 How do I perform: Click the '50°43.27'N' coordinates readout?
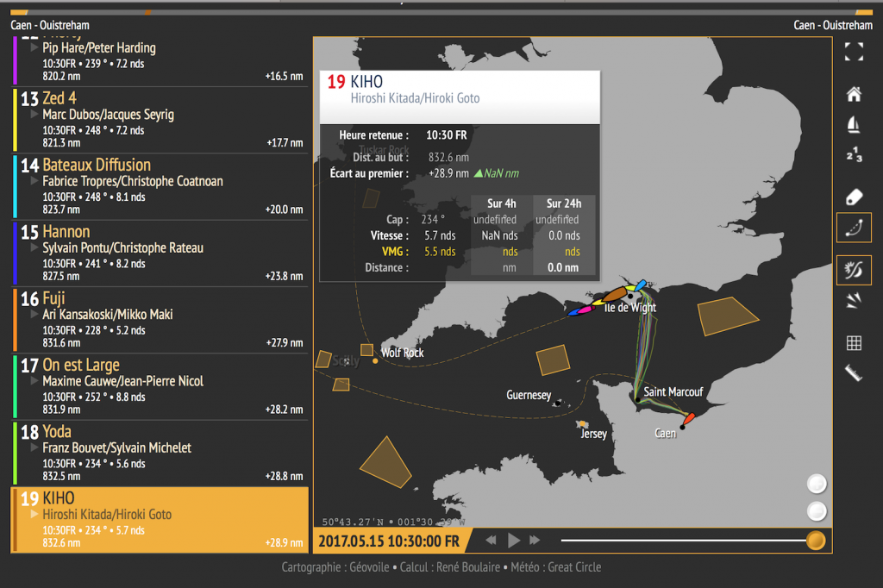(353, 522)
